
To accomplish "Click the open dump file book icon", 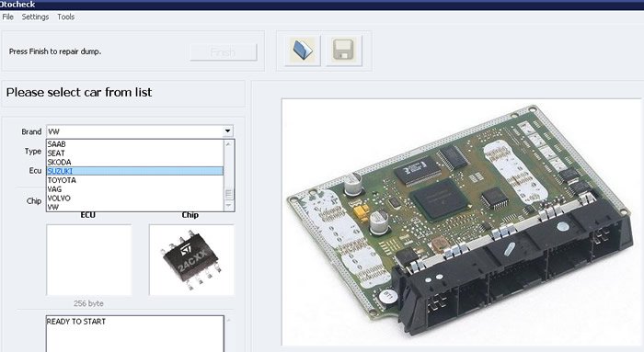I will [303, 51].
